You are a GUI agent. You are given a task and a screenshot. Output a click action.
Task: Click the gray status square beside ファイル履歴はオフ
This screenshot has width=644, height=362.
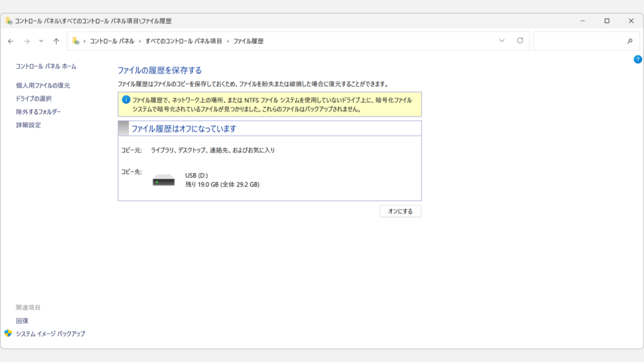pos(124,128)
